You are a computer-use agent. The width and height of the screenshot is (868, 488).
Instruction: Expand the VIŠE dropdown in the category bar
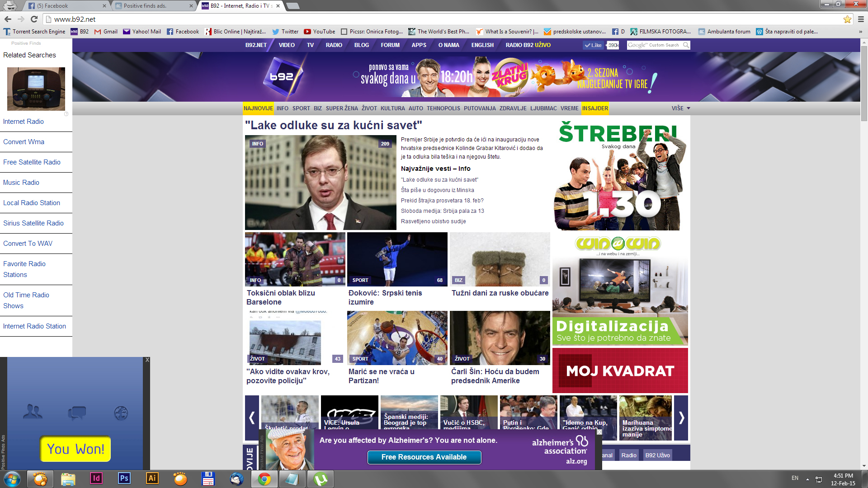click(x=681, y=108)
